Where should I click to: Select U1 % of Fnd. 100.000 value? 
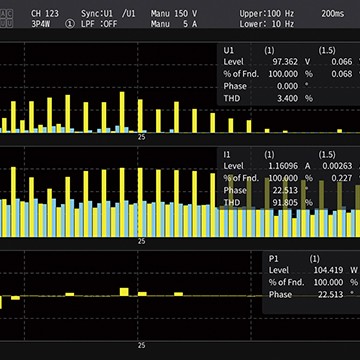283,74
